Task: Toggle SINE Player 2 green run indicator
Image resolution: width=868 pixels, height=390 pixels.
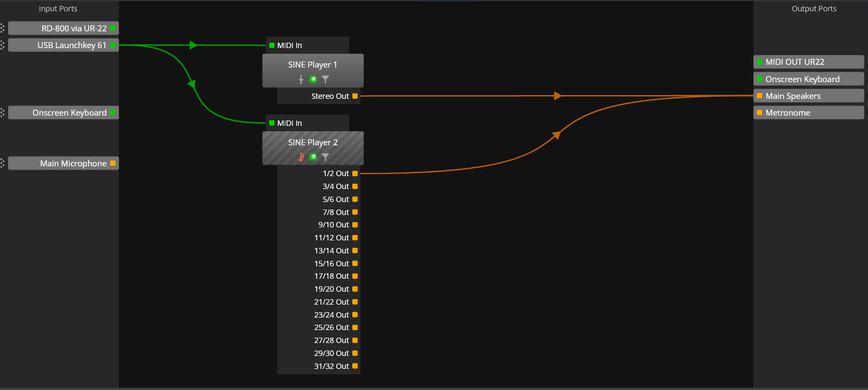Action: pyautogui.click(x=313, y=157)
